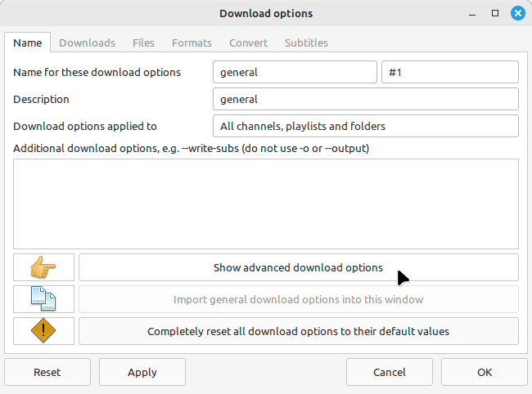
Task: Click the '#1' number field
Action: [x=450, y=72]
